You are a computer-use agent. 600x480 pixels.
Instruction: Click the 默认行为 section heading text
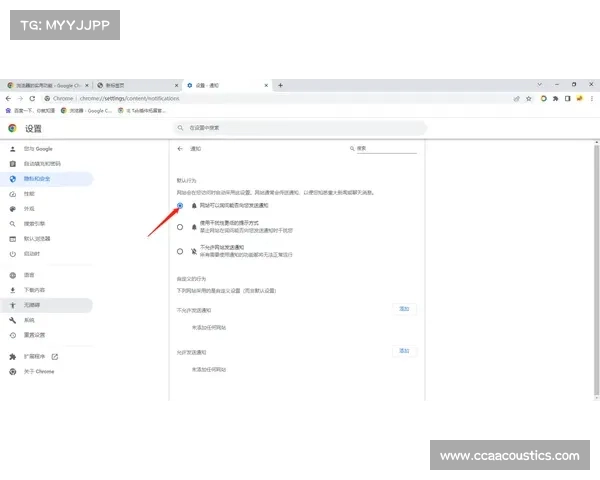(x=186, y=180)
